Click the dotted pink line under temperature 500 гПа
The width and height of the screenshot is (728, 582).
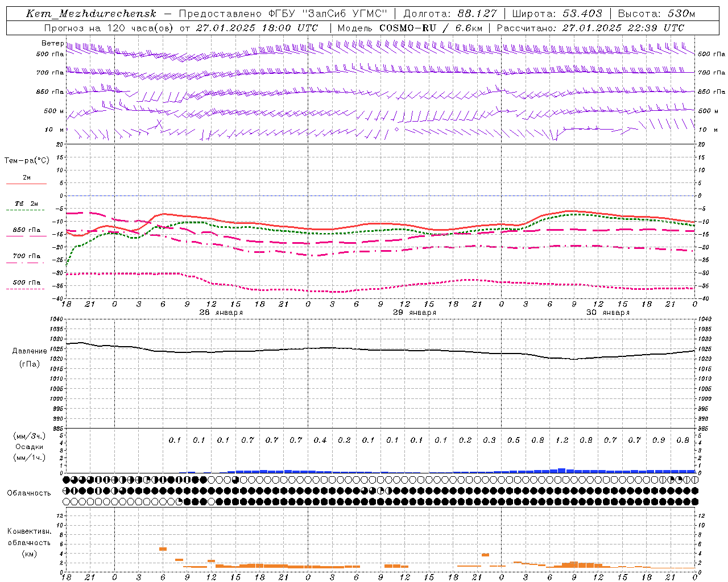[26, 289]
